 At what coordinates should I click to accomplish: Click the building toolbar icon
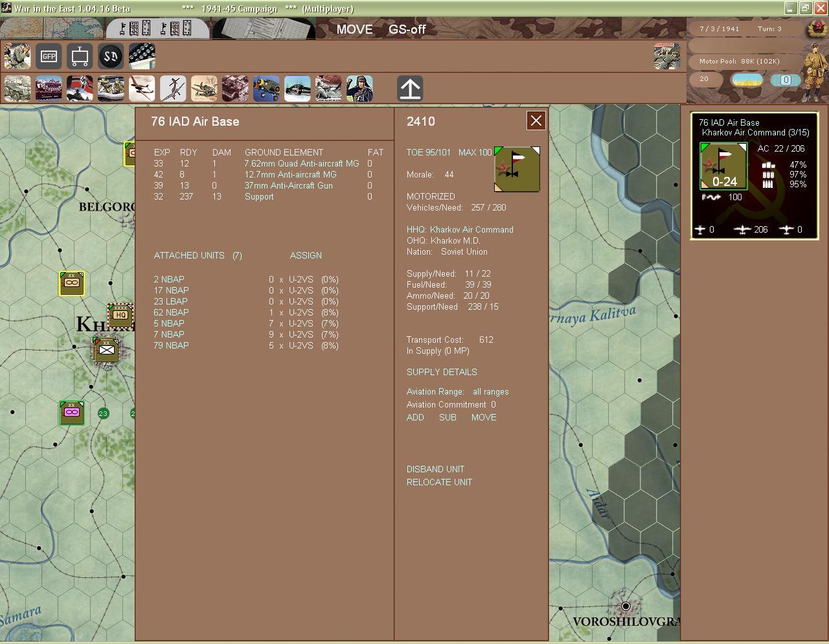[x=235, y=89]
